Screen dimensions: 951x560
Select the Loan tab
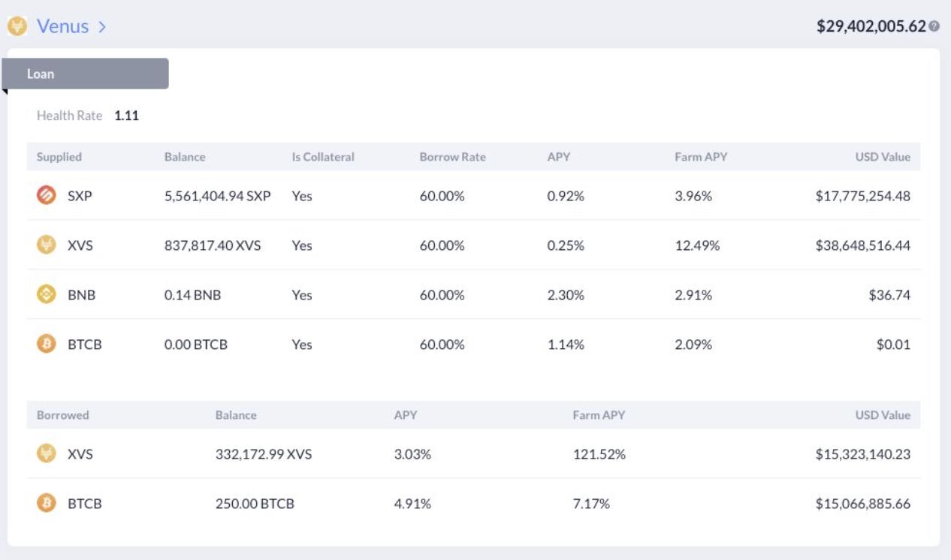coord(85,74)
